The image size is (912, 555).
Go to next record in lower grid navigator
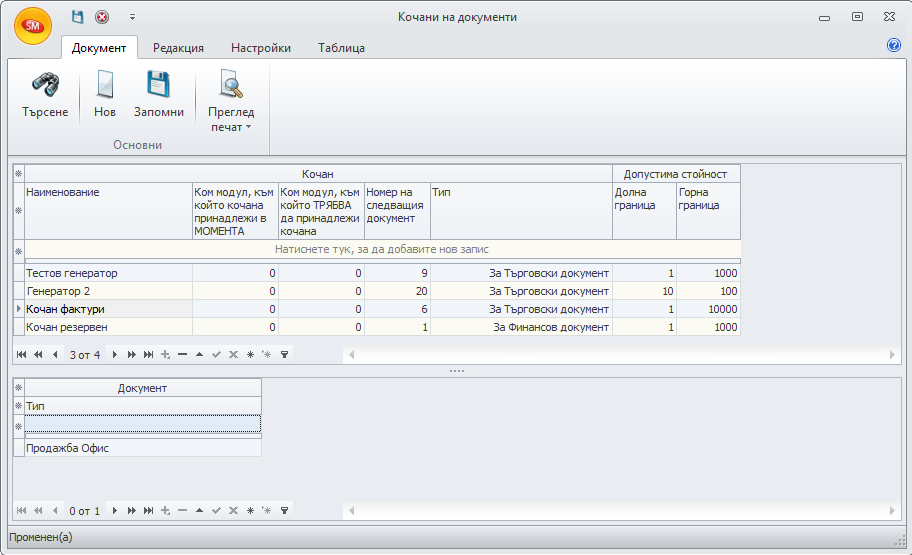(x=115, y=510)
